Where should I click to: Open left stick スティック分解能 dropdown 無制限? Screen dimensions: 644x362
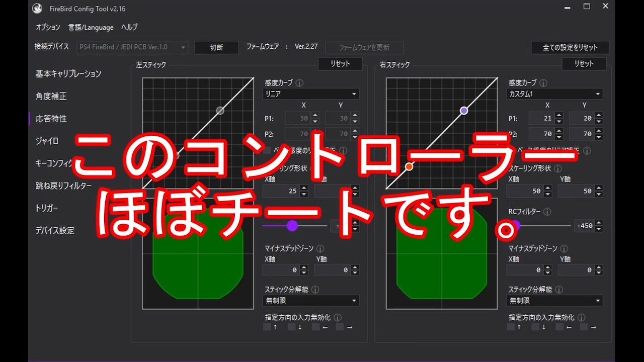311,301
